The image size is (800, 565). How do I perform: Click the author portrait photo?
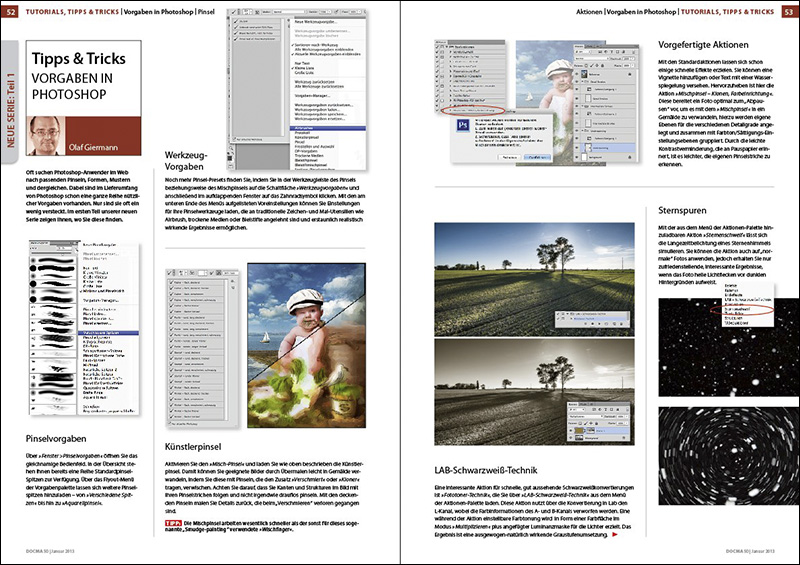pos(44,134)
